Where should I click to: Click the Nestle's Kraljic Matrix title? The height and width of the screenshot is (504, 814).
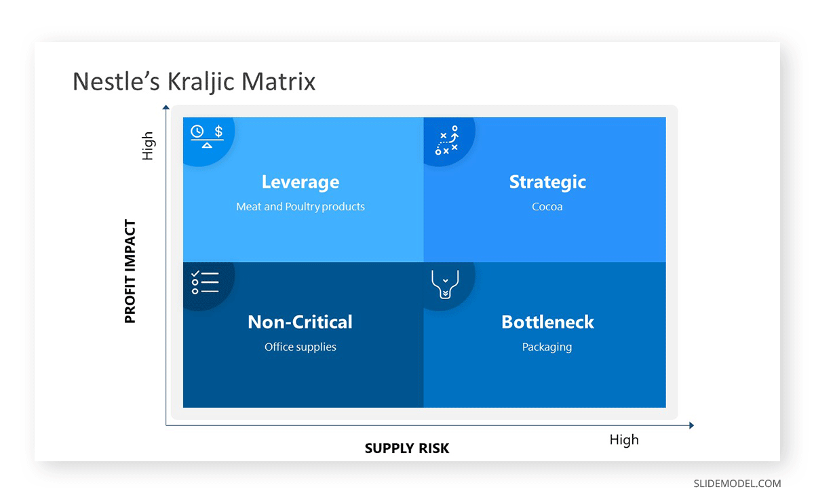pyautogui.click(x=194, y=81)
